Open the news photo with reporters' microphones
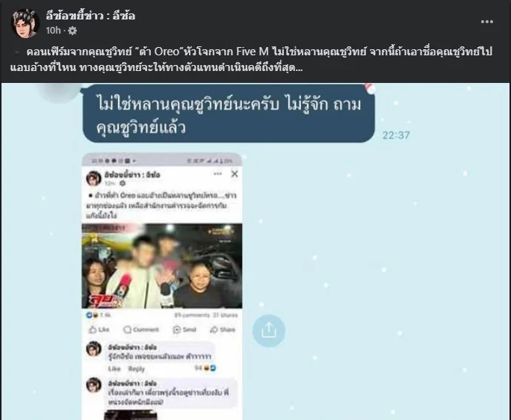This screenshot has width=511, height=420. (161, 266)
